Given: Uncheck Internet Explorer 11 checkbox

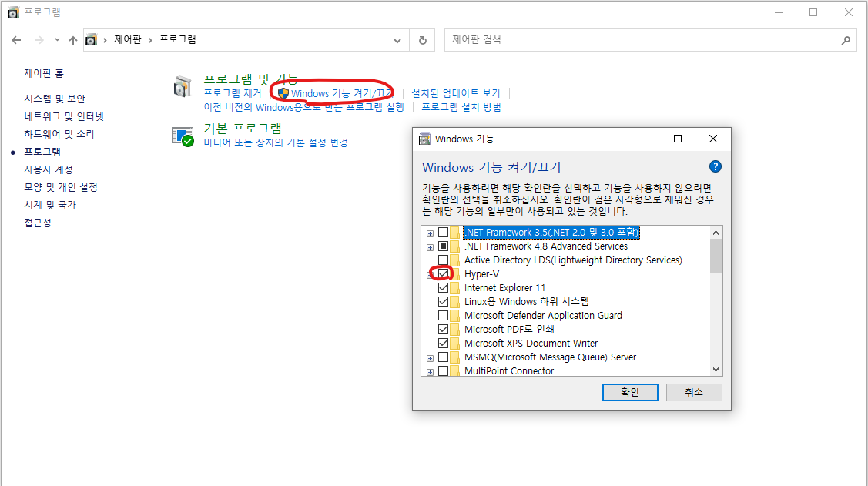Looking at the screenshot, I should pyautogui.click(x=444, y=287).
